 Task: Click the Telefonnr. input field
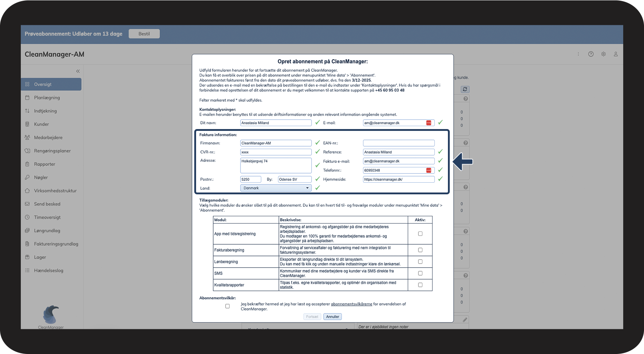coord(399,170)
